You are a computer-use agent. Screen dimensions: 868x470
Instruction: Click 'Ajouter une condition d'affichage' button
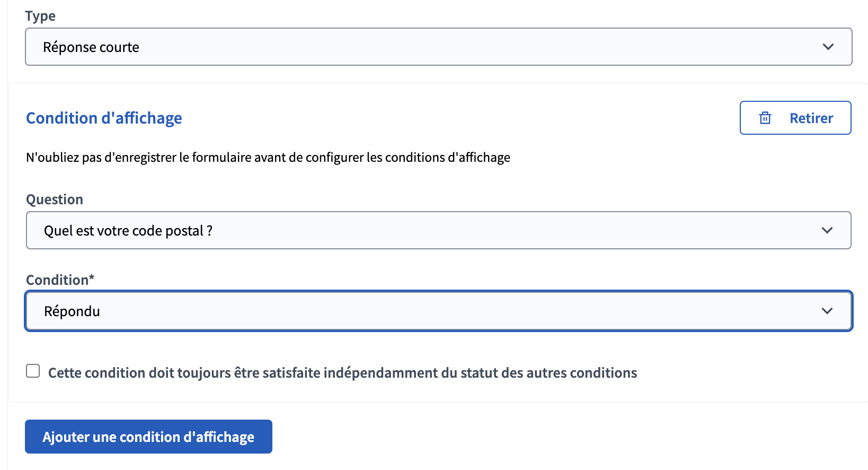point(148,437)
